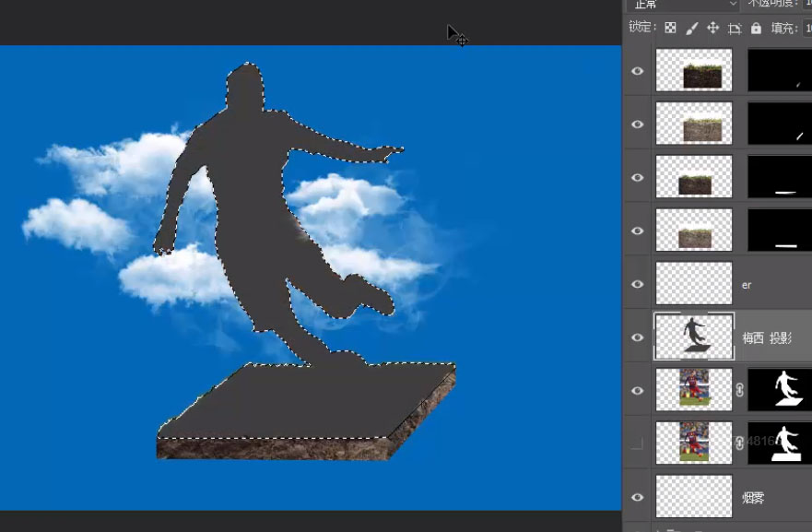Viewport: 812px width, 532px height.
Task: Select the mask of the visible Messi layer
Action: [x=780, y=390]
